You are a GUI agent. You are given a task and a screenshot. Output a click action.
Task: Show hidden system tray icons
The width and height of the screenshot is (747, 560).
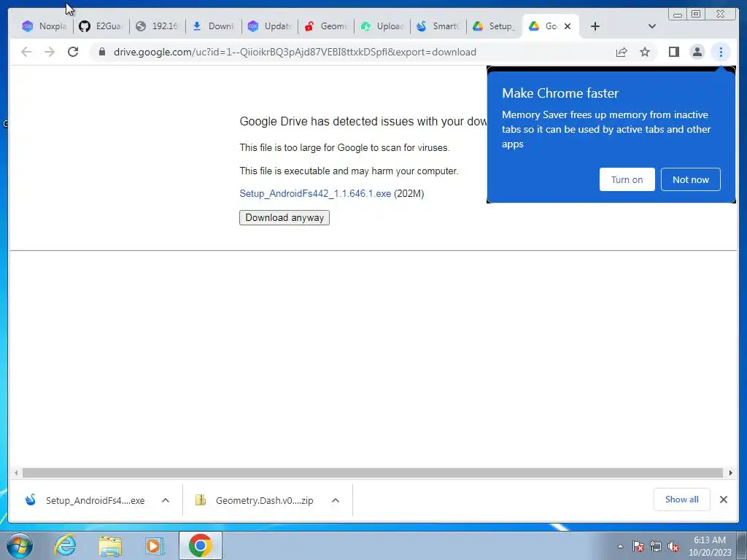[x=620, y=546]
